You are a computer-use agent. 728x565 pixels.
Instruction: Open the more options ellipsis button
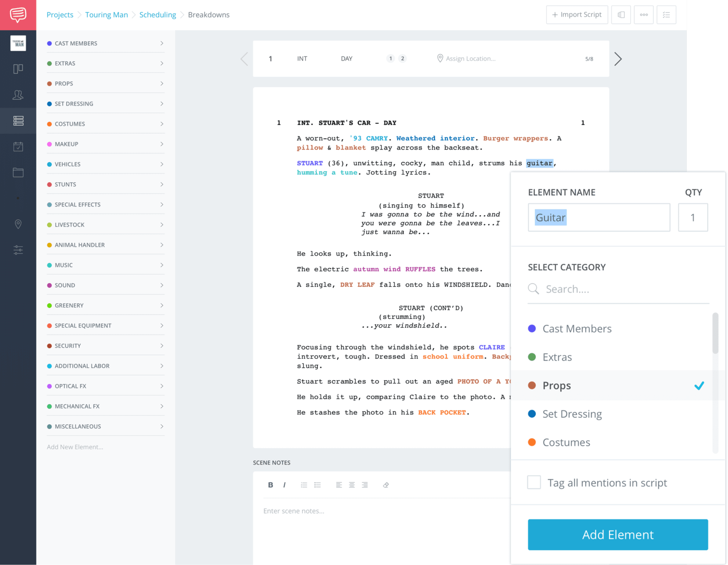click(644, 15)
